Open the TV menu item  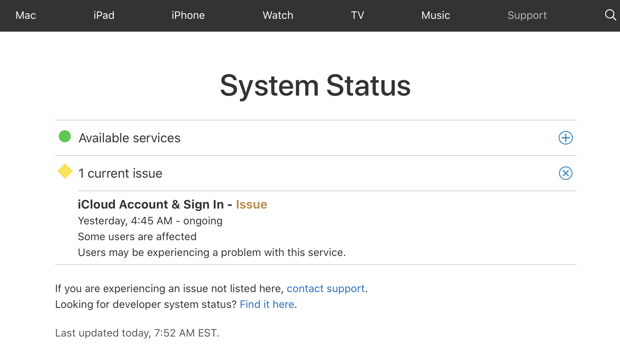tap(357, 15)
